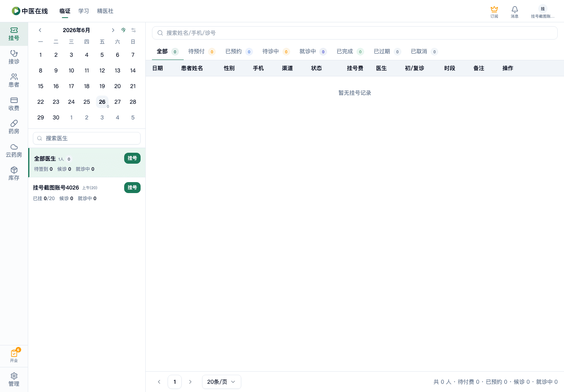The image size is (564, 392).
Task: Select June 12 in the calendar
Action: coord(102,70)
